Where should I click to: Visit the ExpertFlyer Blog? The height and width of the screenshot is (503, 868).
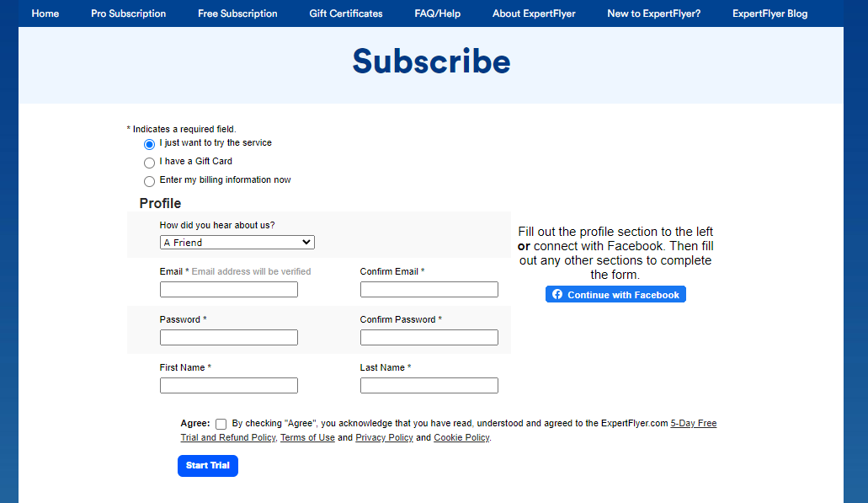tap(770, 13)
